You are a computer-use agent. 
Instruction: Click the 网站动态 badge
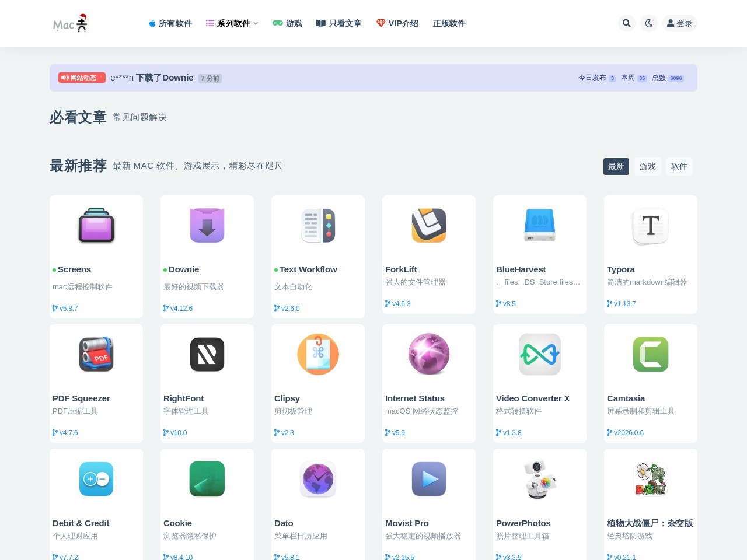click(82, 78)
